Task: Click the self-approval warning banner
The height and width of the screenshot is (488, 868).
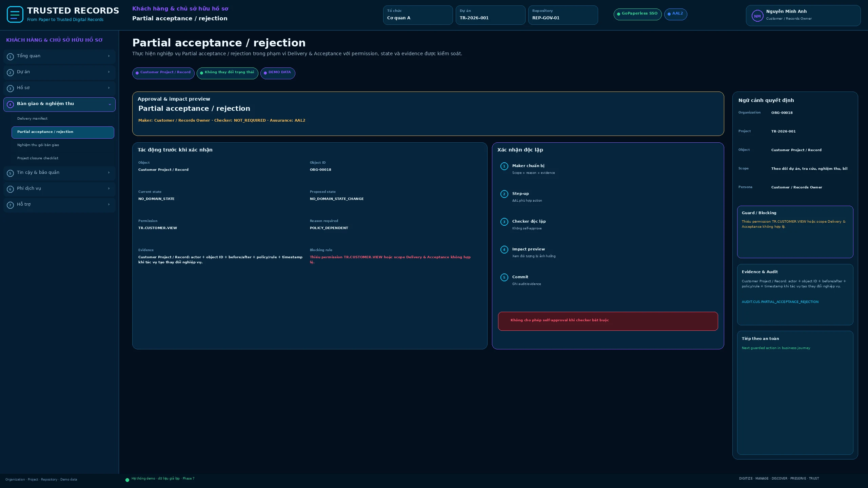Action: pyautogui.click(x=608, y=321)
